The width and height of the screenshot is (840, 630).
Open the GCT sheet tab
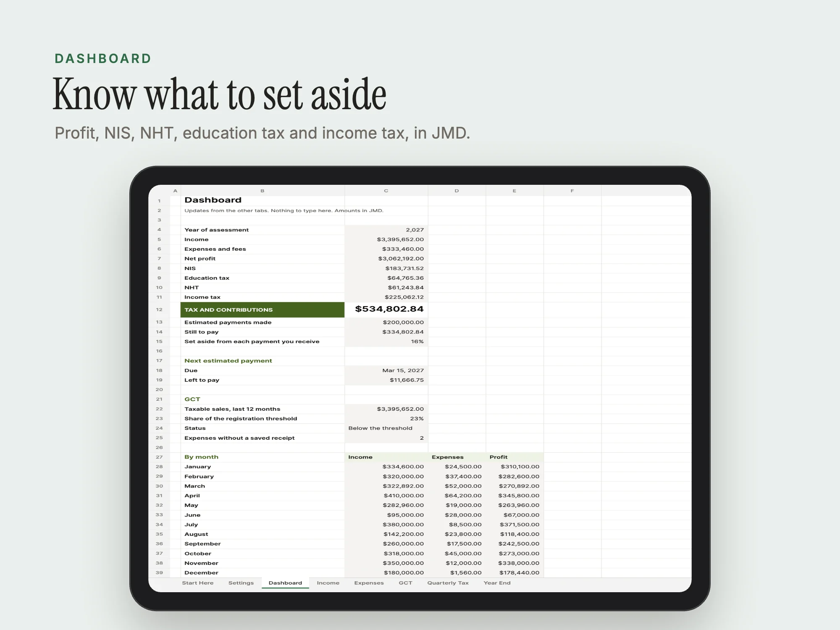point(405,583)
